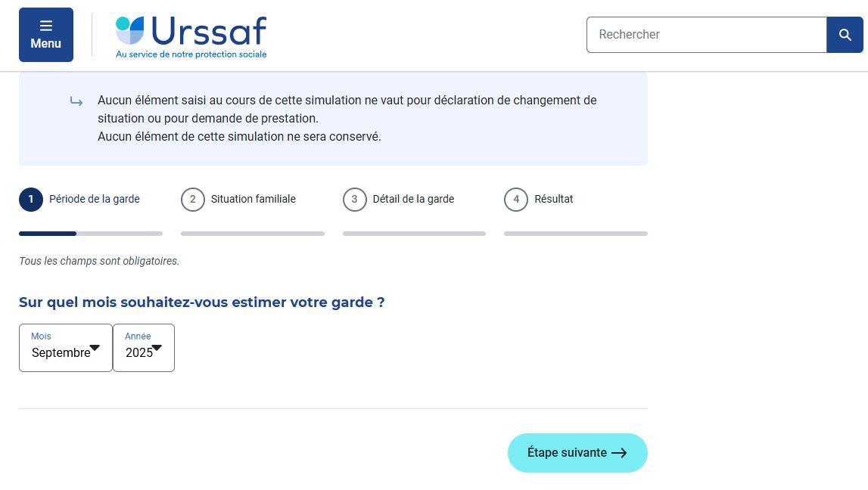The height and width of the screenshot is (490, 868).
Task: Select the Résultat step
Action: [x=554, y=199]
